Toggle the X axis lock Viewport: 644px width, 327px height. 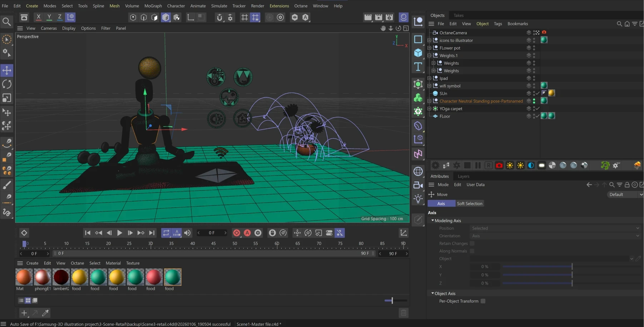[39, 17]
